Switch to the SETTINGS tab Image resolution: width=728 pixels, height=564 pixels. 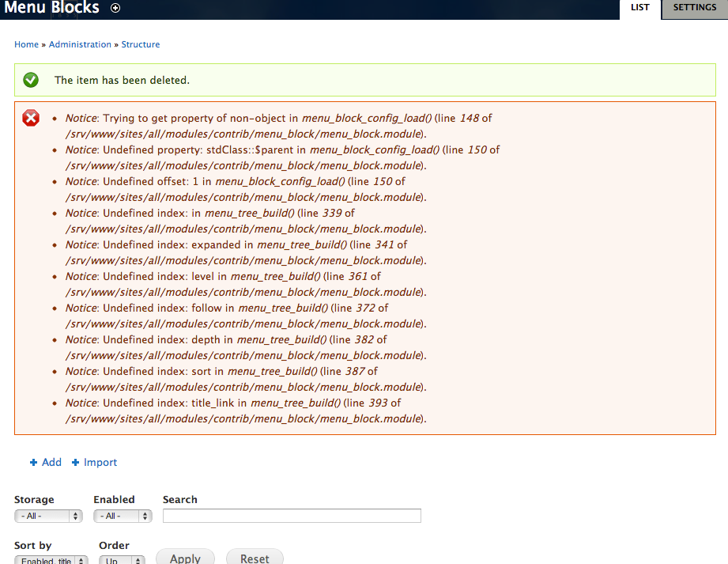tap(694, 7)
